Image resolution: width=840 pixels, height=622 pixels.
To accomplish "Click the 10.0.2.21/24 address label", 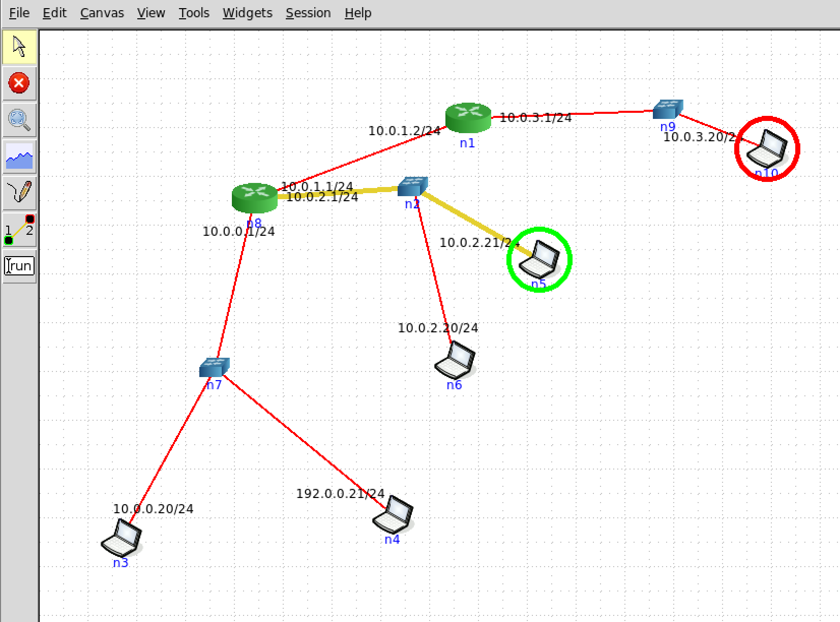I will [x=480, y=243].
